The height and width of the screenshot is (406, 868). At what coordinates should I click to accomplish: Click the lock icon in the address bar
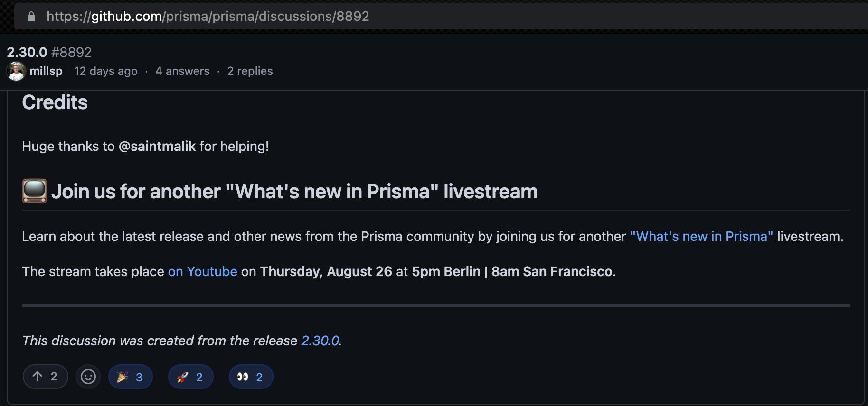(x=31, y=17)
